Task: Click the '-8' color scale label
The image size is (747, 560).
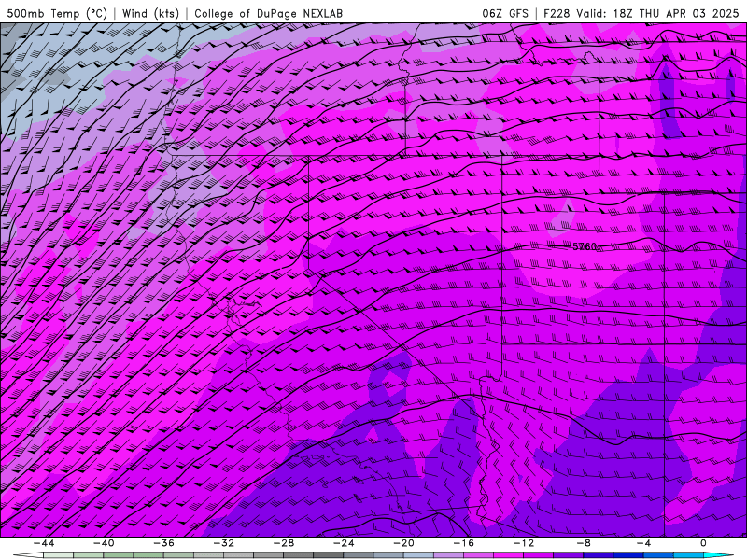Action: [585, 543]
